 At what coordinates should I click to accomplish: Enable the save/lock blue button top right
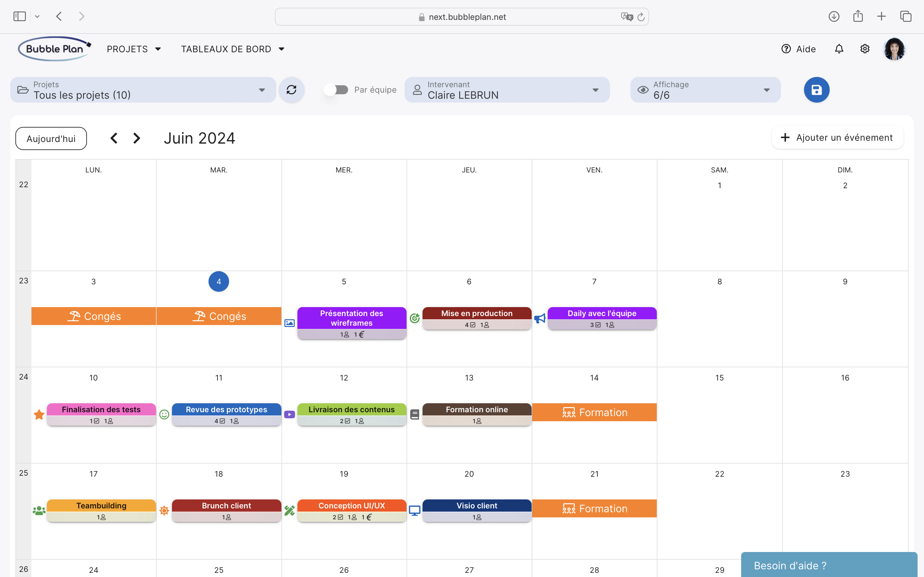tap(816, 90)
